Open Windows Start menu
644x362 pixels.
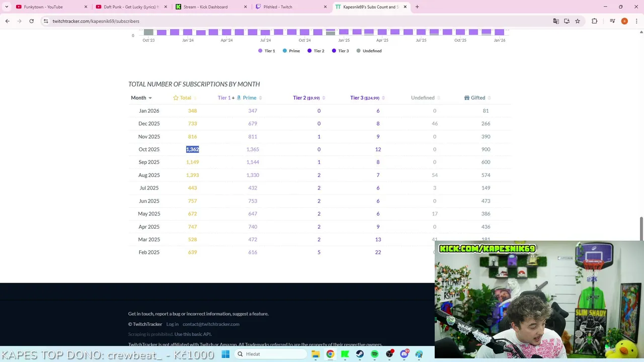click(x=225, y=354)
